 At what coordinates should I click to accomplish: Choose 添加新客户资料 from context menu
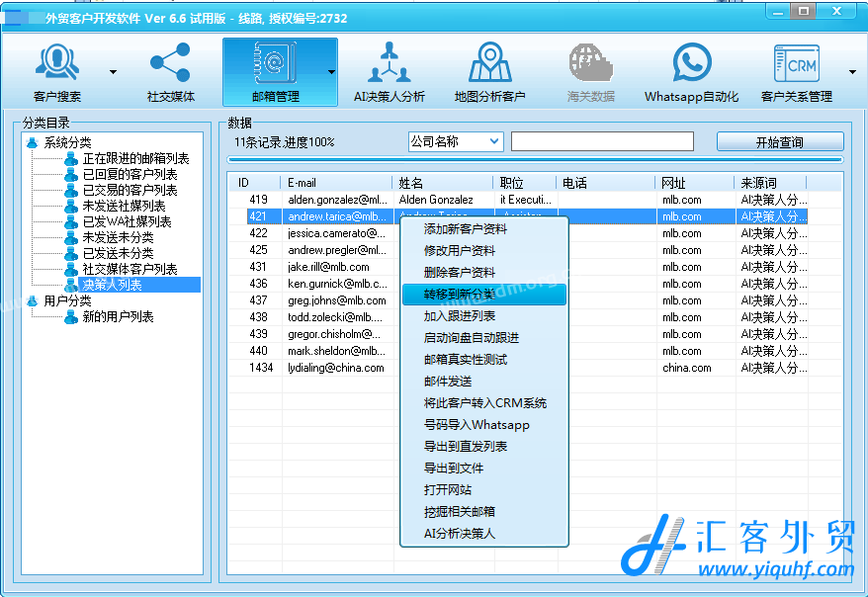click(484, 229)
